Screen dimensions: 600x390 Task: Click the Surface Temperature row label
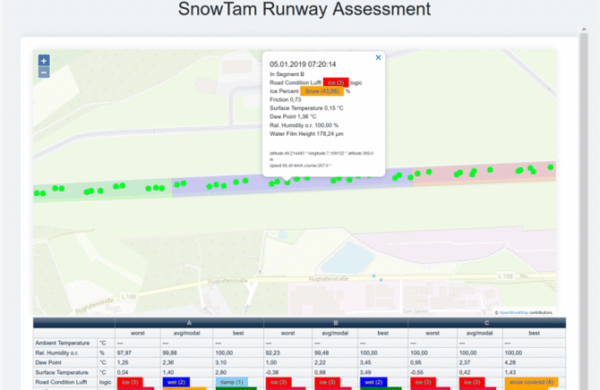62,372
